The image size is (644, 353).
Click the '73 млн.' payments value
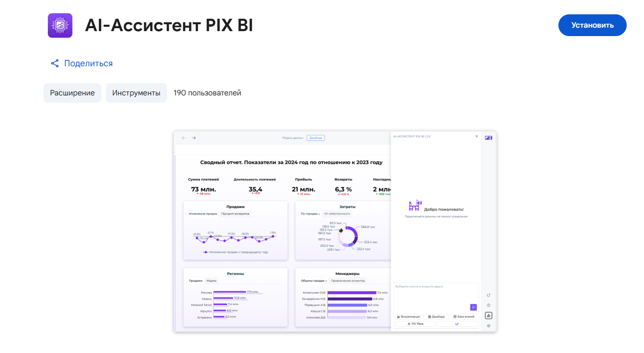[x=203, y=189]
